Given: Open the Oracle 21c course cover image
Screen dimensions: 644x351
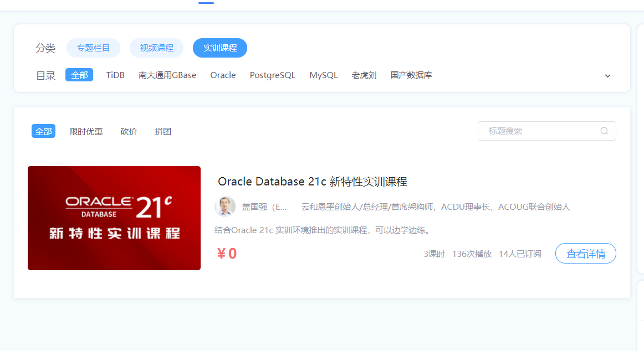Looking at the screenshot, I should pos(114,218).
